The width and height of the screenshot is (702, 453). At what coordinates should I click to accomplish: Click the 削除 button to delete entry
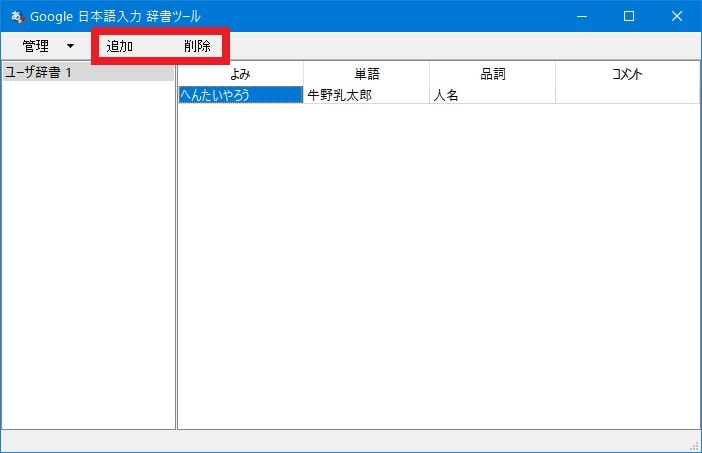(x=197, y=46)
